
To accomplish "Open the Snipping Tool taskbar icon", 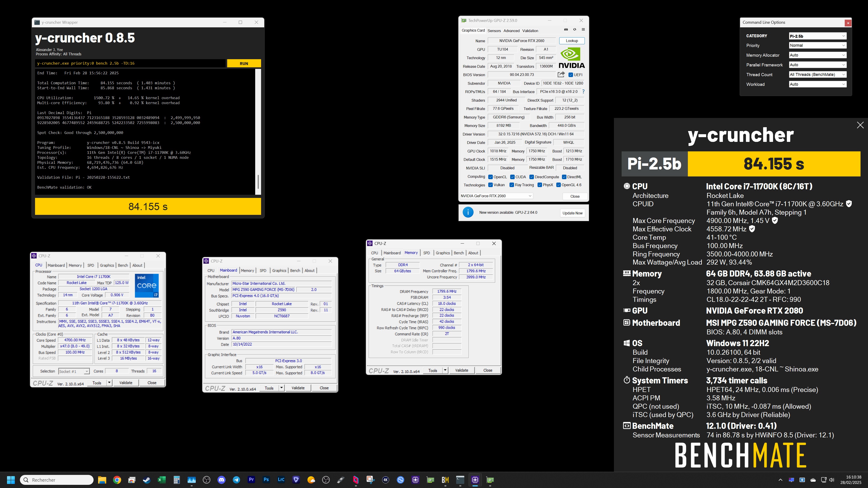I will coord(371,480).
